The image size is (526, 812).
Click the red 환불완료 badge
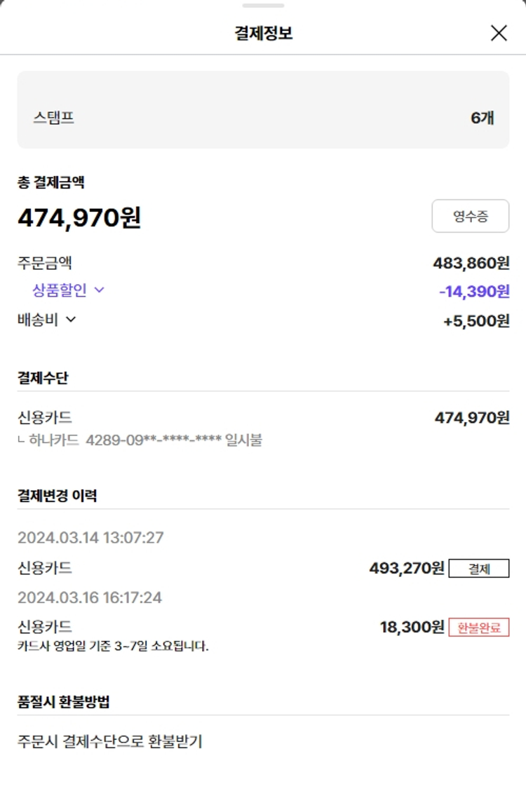coord(479,628)
